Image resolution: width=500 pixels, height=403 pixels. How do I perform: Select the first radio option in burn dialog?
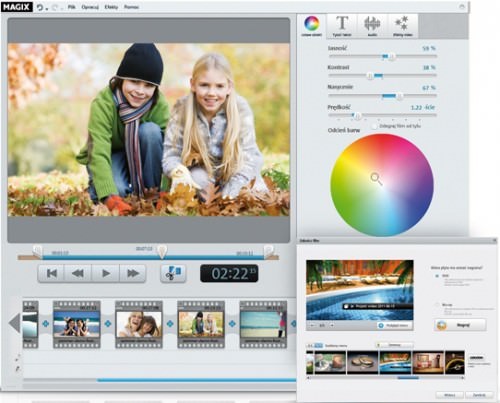[x=437, y=276]
